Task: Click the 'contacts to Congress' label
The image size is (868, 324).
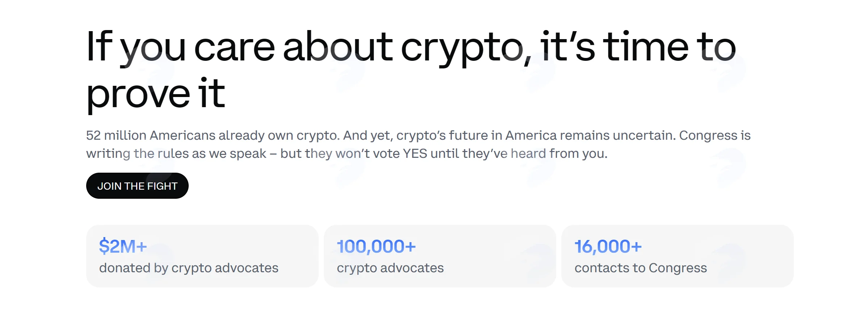Action: pyautogui.click(x=641, y=268)
